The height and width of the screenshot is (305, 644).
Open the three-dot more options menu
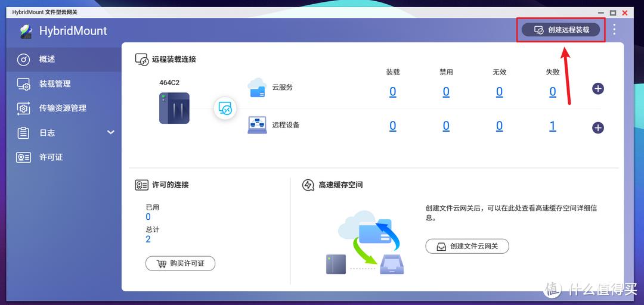[615, 29]
